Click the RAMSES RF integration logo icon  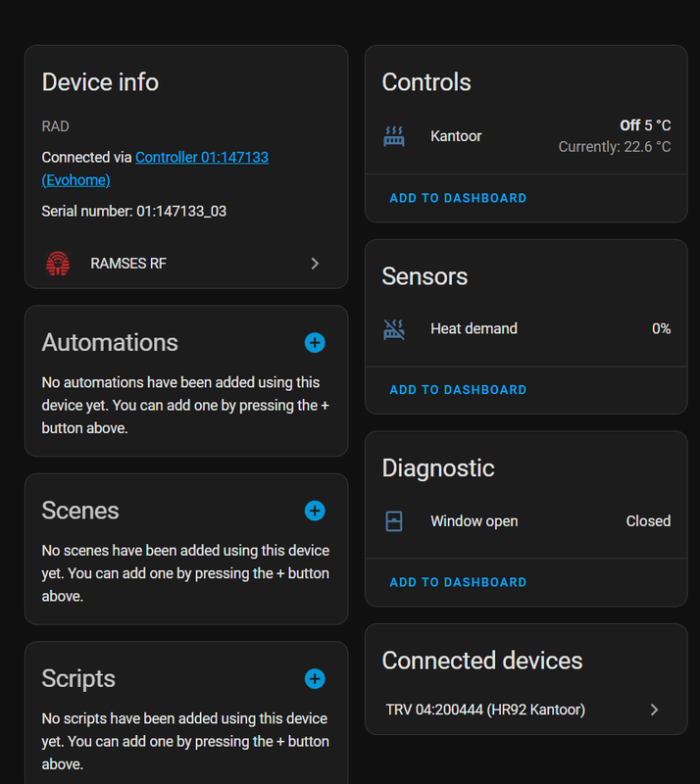click(x=58, y=263)
